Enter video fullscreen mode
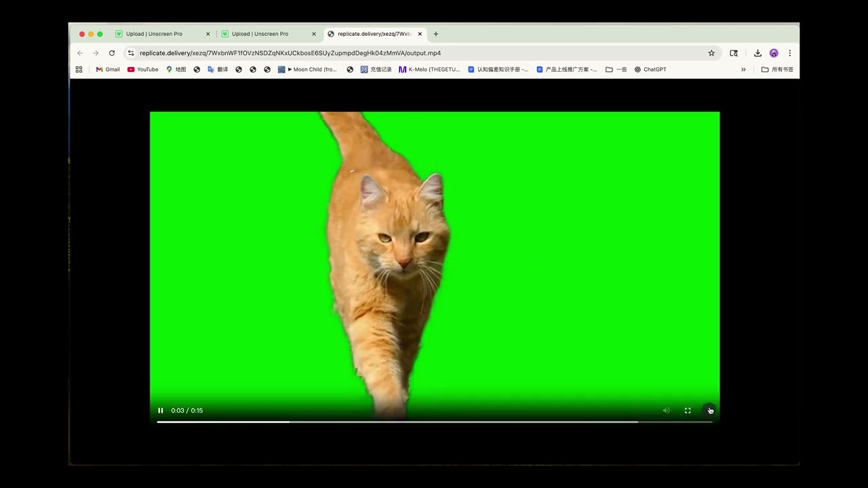868x488 pixels. (x=688, y=410)
